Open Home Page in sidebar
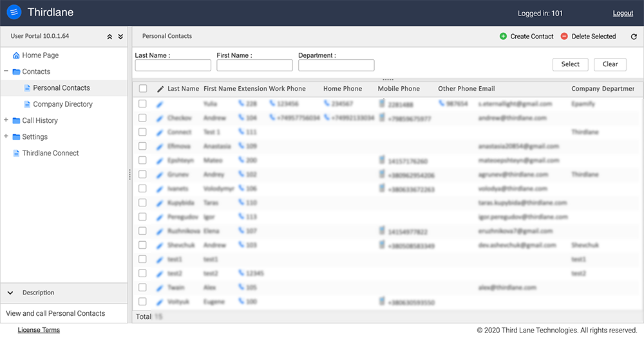The width and height of the screenshot is (644, 337). pyautogui.click(x=40, y=55)
